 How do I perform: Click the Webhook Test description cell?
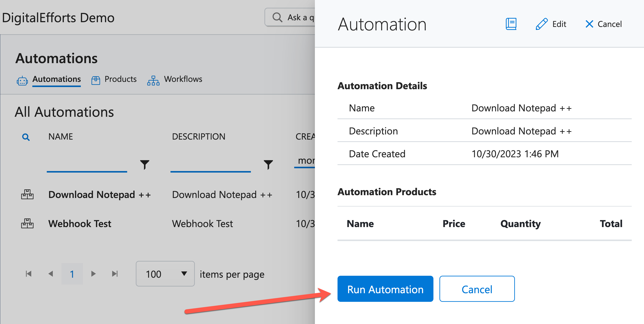coord(202,223)
